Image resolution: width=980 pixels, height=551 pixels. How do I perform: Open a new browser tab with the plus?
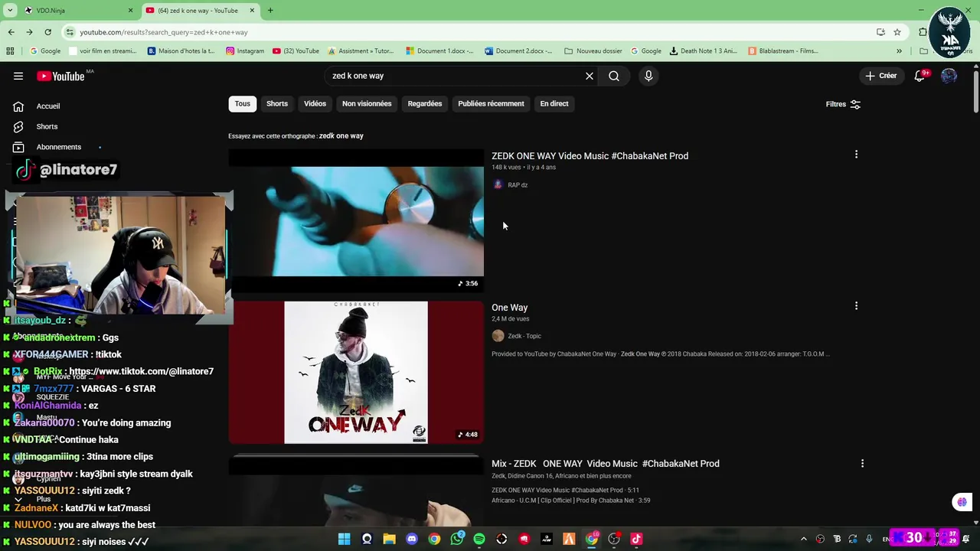[x=270, y=11]
